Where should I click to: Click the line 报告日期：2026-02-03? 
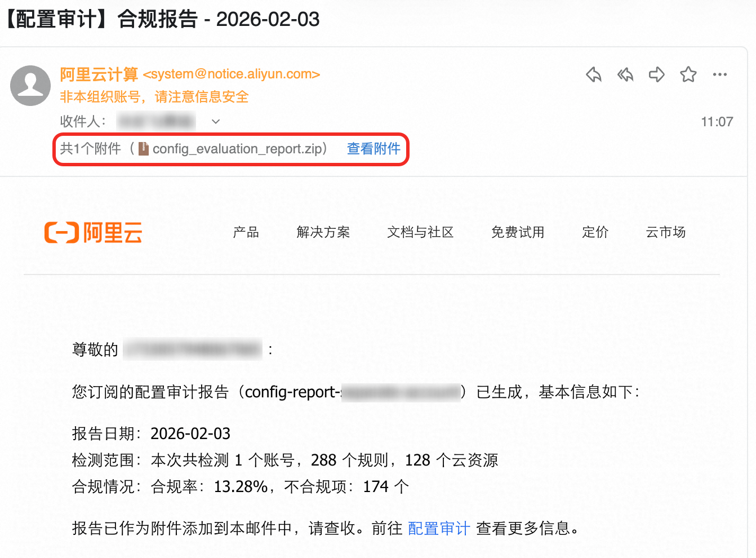[x=152, y=433]
